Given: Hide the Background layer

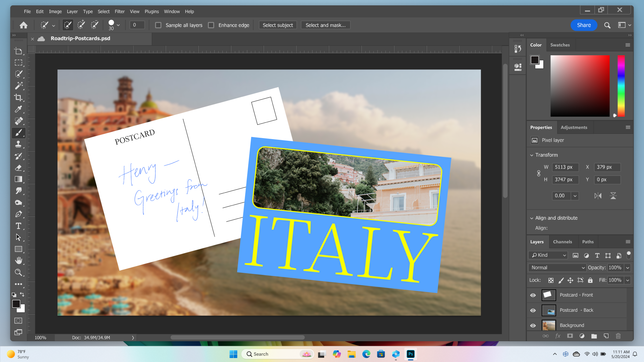Looking at the screenshot, I should [x=533, y=325].
